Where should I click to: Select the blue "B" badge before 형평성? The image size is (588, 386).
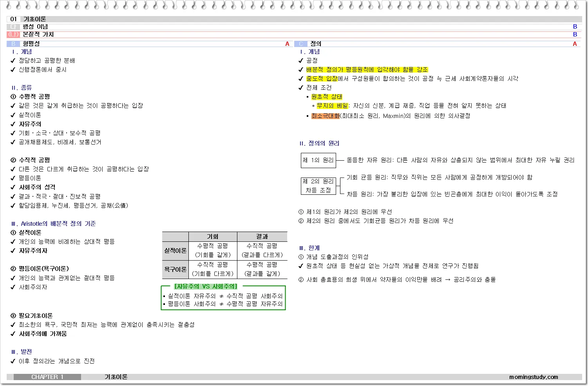(x=13, y=44)
